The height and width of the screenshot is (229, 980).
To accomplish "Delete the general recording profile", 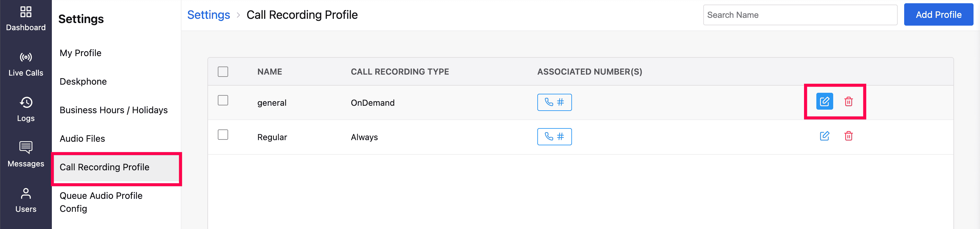I will pyautogui.click(x=848, y=102).
